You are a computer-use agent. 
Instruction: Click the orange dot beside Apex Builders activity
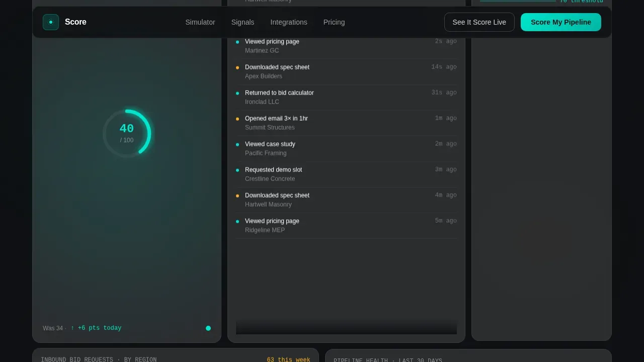point(237,68)
